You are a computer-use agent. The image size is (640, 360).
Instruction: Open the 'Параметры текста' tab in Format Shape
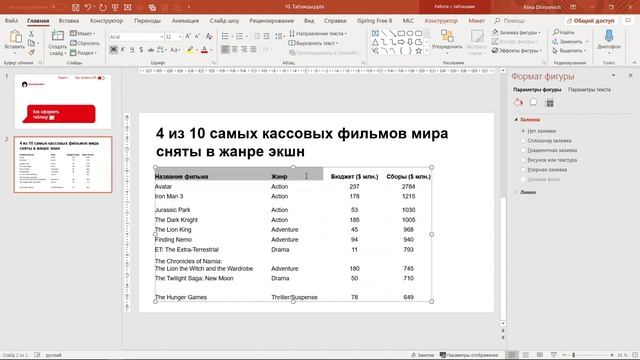(589, 89)
